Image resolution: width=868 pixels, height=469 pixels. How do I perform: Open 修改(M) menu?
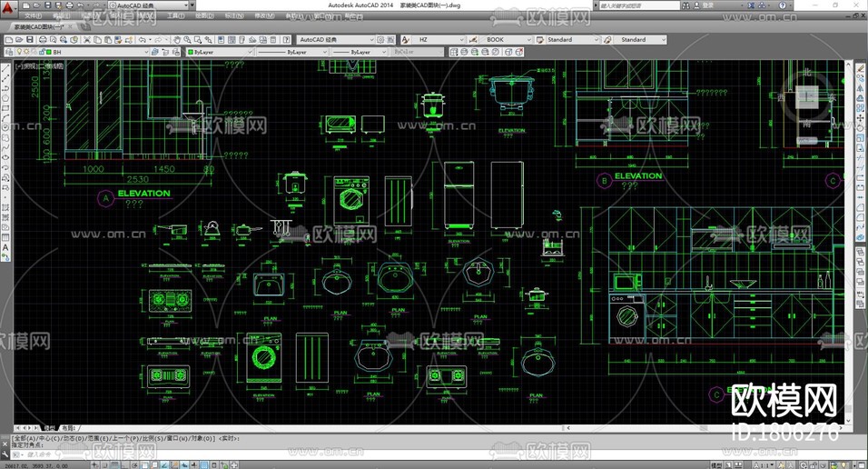(x=264, y=15)
